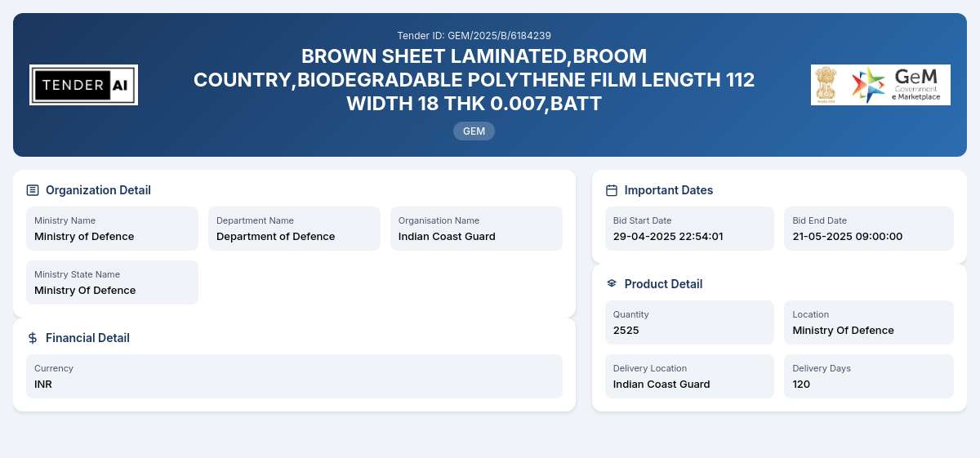The height and width of the screenshot is (458, 980).
Task: Click the Tender AI logo
Action: (83, 85)
